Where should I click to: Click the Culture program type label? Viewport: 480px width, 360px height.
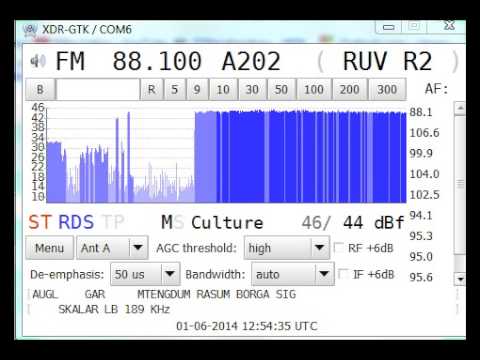pyautogui.click(x=227, y=223)
